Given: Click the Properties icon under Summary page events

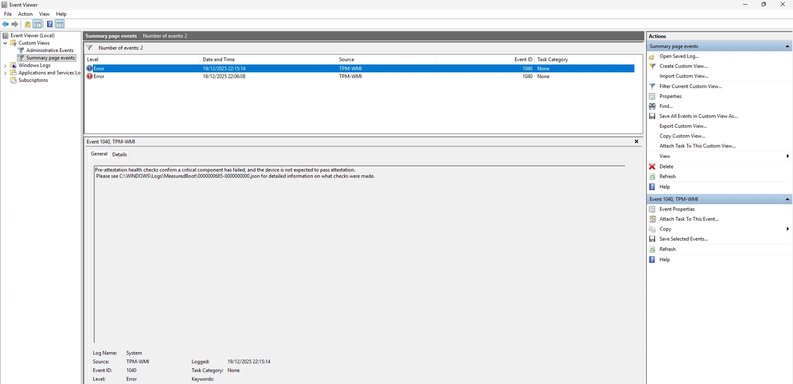Looking at the screenshot, I should tap(652, 96).
